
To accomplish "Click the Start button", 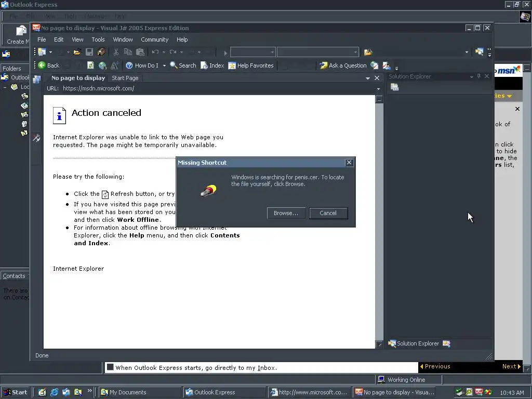I will point(15,392).
